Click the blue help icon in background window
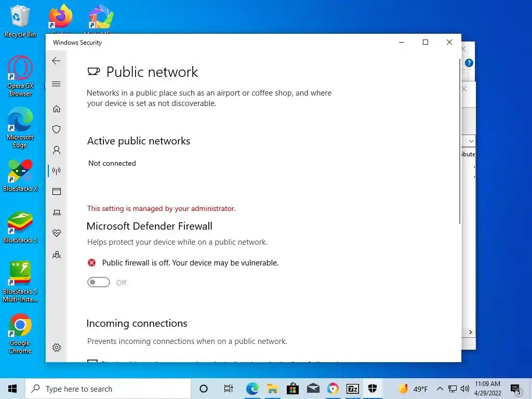Screen dimensions: 532x399 coord(469,63)
